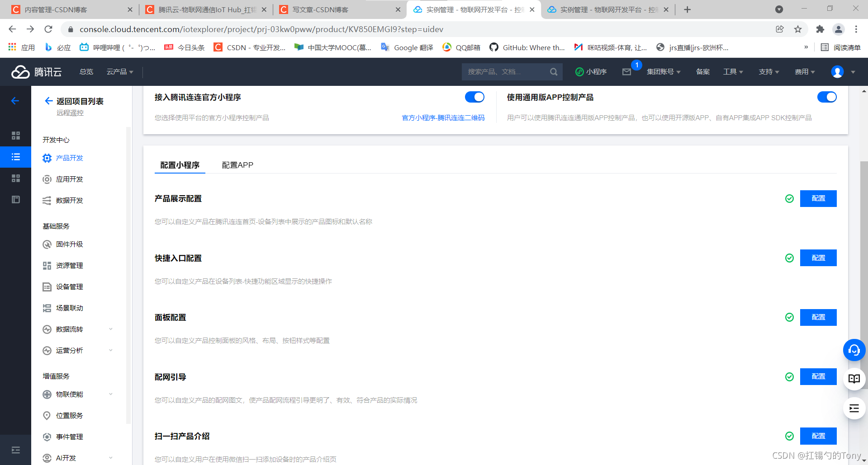Open the 小程序 icon in top bar
This screenshot has height=465, width=868.
coord(579,71)
